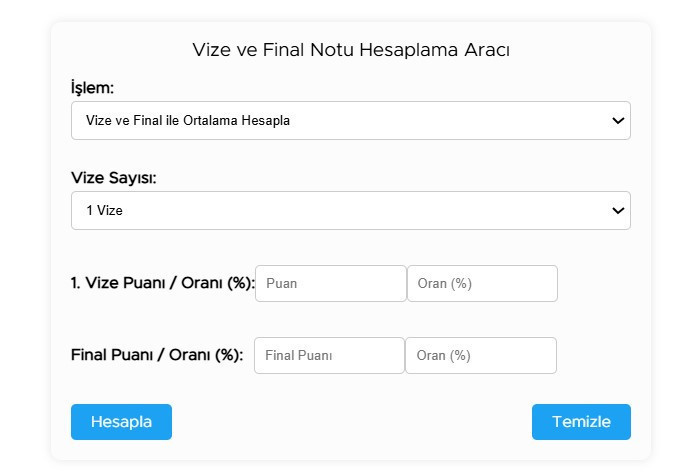689x475 pixels.
Task: Click the 'Vize Sayısı:' label
Action: point(114,178)
